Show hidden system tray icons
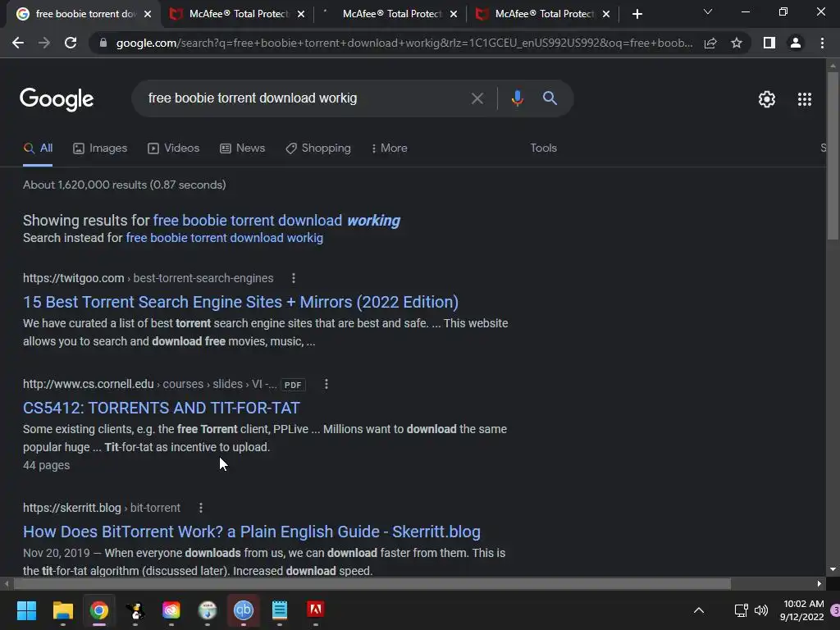The height and width of the screenshot is (630, 840). coord(699,610)
